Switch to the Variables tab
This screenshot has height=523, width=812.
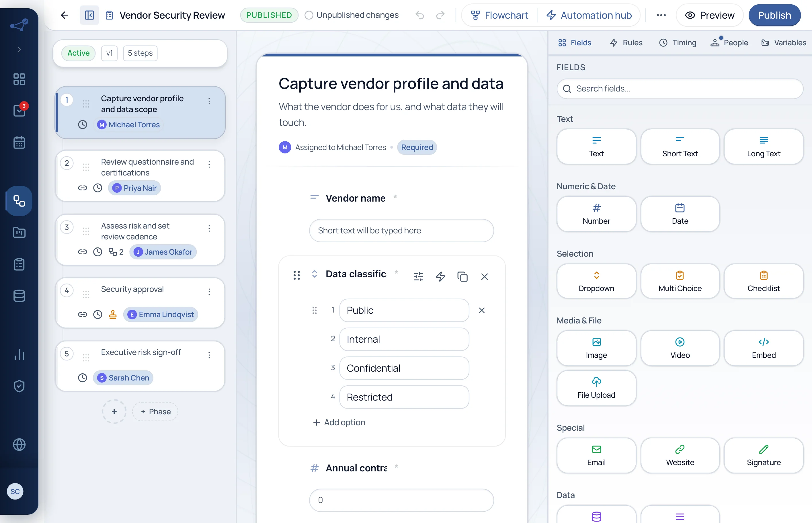pos(784,42)
